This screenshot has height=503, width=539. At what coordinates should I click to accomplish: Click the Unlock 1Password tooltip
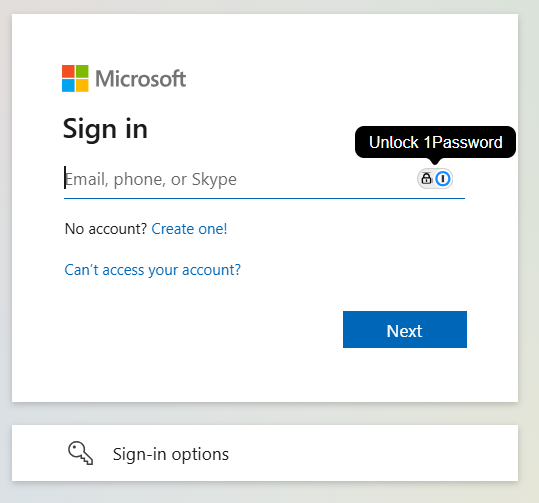coord(435,142)
